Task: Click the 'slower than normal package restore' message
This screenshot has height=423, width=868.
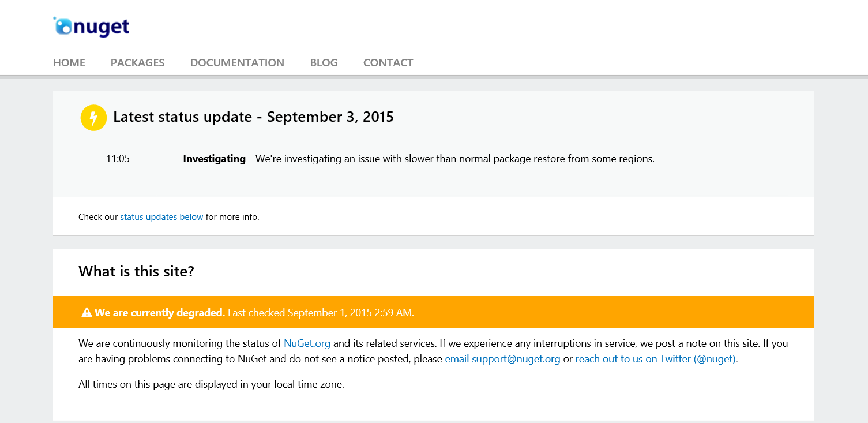Action: pos(454,159)
